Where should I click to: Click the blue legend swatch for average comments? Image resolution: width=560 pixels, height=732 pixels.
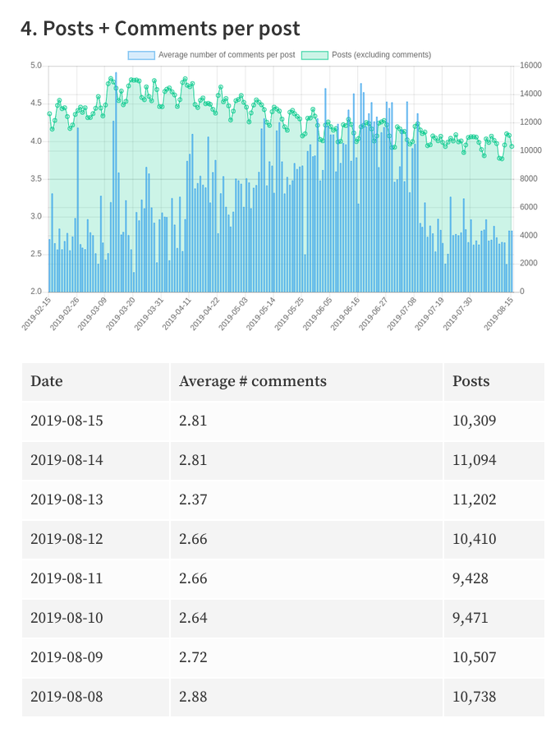point(140,55)
